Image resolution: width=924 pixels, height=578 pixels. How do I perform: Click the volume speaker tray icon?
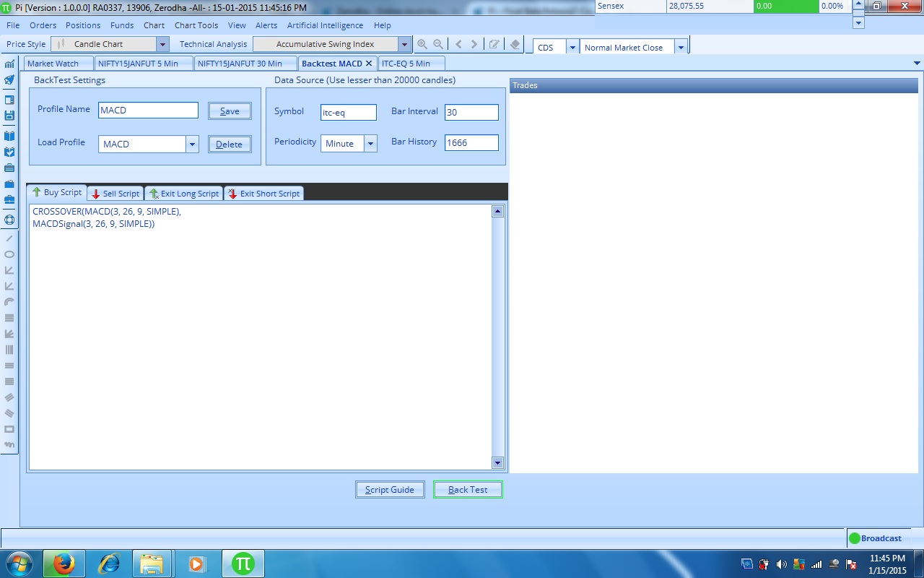[783, 564]
